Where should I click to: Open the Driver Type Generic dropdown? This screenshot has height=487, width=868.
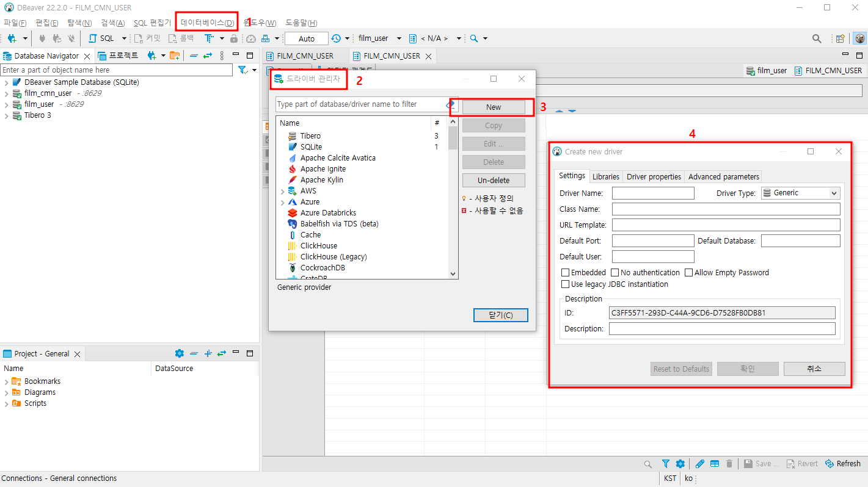click(x=801, y=193)
